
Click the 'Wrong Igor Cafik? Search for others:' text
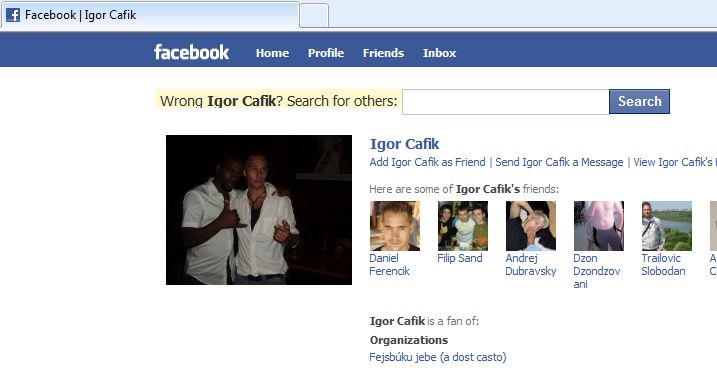(279, 101)
